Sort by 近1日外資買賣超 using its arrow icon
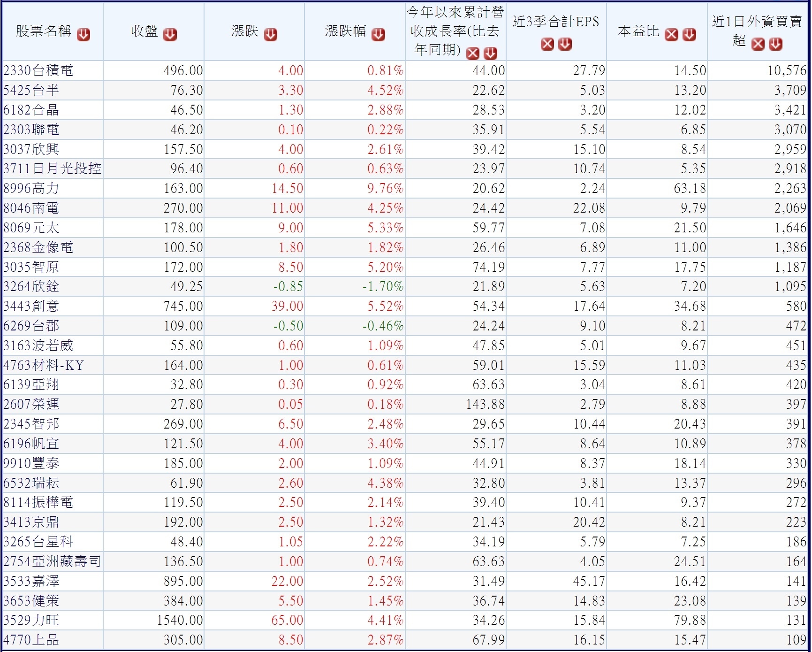Image resolution: width=812 pixels, height=652 pixels. [775, 44]
